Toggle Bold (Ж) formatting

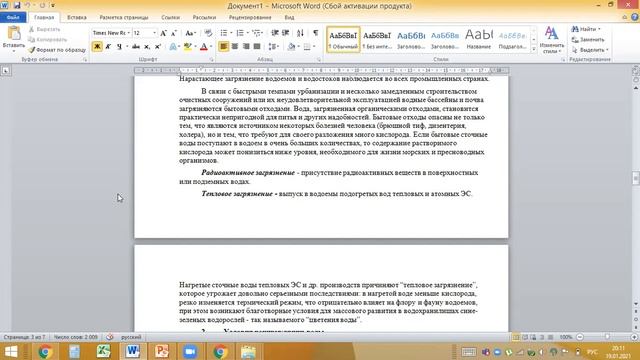(97, 47)
